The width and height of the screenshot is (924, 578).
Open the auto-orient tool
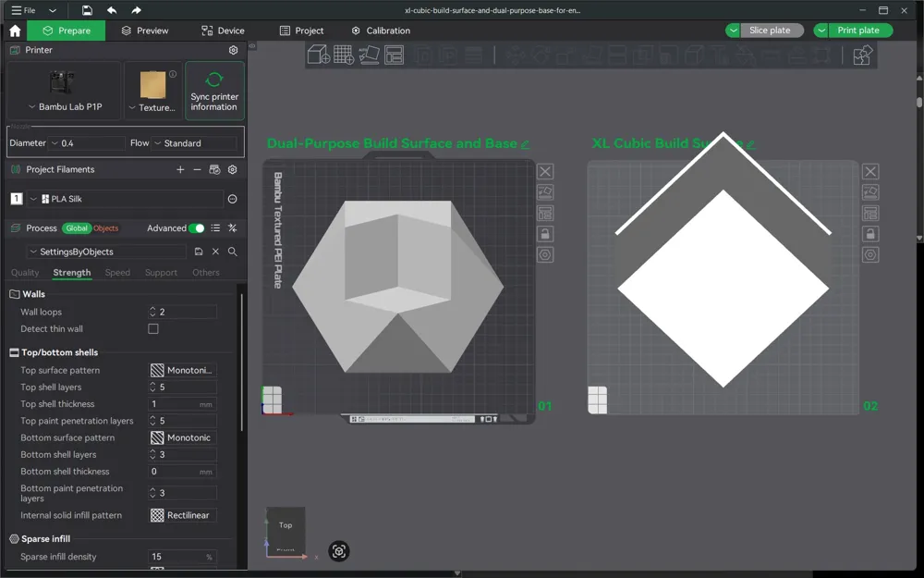(369, 55)
